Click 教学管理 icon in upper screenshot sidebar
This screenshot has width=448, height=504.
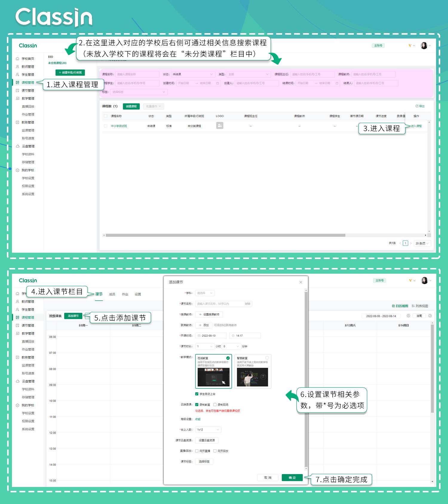click(x=18, y=98)
